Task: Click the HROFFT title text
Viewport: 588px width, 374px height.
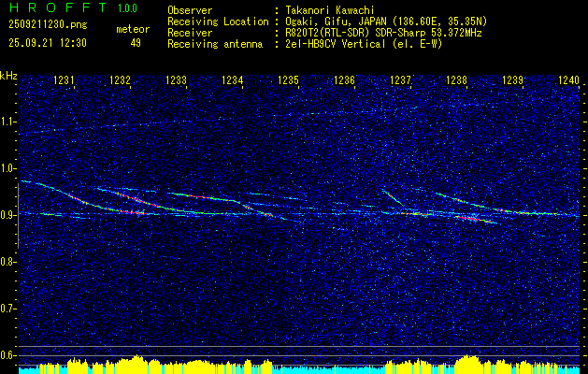Action: [58, 7]
